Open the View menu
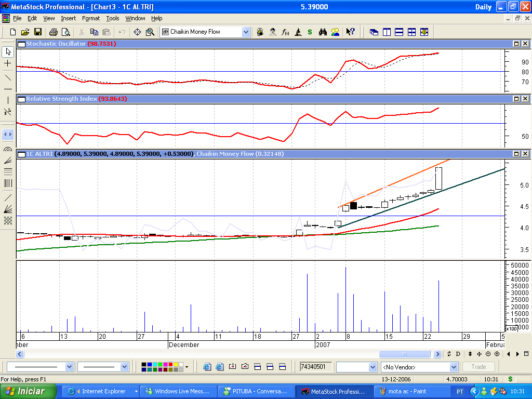 (x=49, y=18)
